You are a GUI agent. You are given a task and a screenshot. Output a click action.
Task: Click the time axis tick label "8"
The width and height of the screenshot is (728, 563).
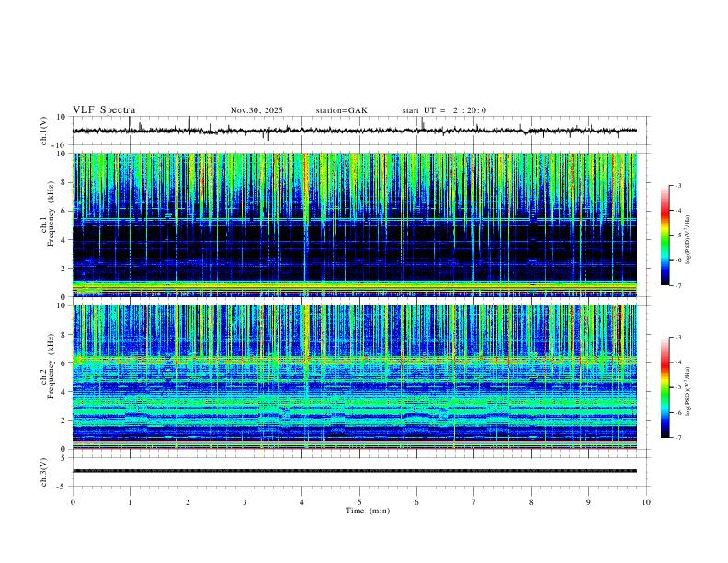pos(531,502)
